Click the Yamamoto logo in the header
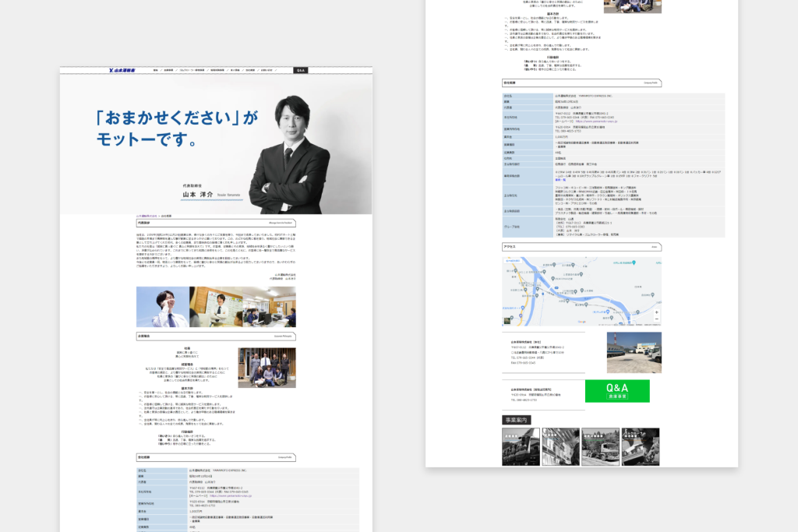This screenshot has width=798, height=532. click(x=124, y=70)
